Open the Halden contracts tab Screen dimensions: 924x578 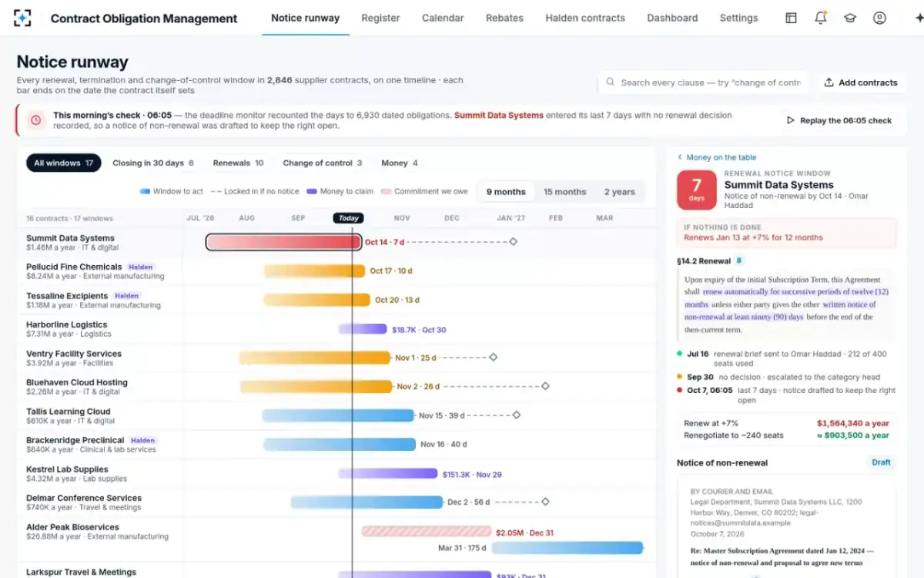pos(585,18)
